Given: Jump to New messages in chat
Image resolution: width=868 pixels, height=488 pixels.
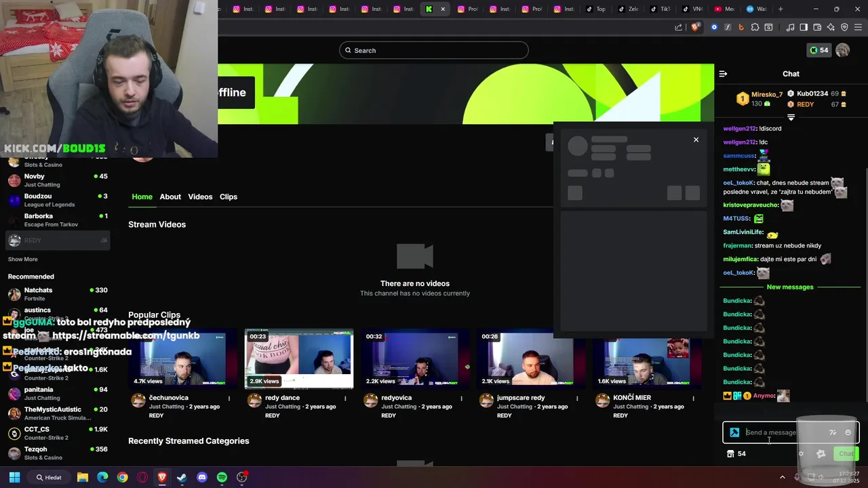Looking at the screenshot, I should tap(790, 287).
